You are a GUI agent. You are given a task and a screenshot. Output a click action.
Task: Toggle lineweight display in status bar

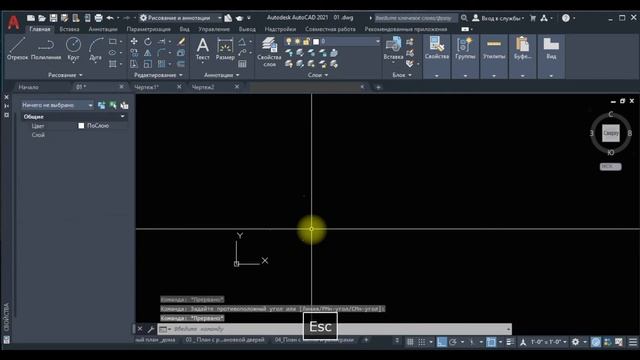point(510,342)
